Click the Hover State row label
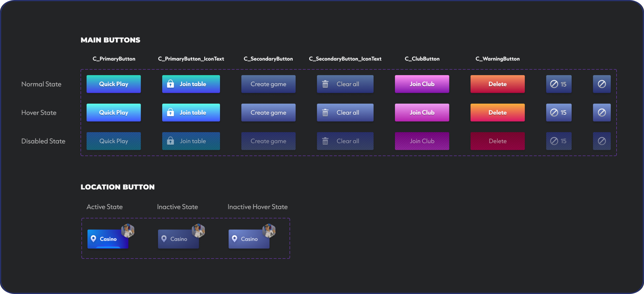644x294 pixels. pos(39,113)
